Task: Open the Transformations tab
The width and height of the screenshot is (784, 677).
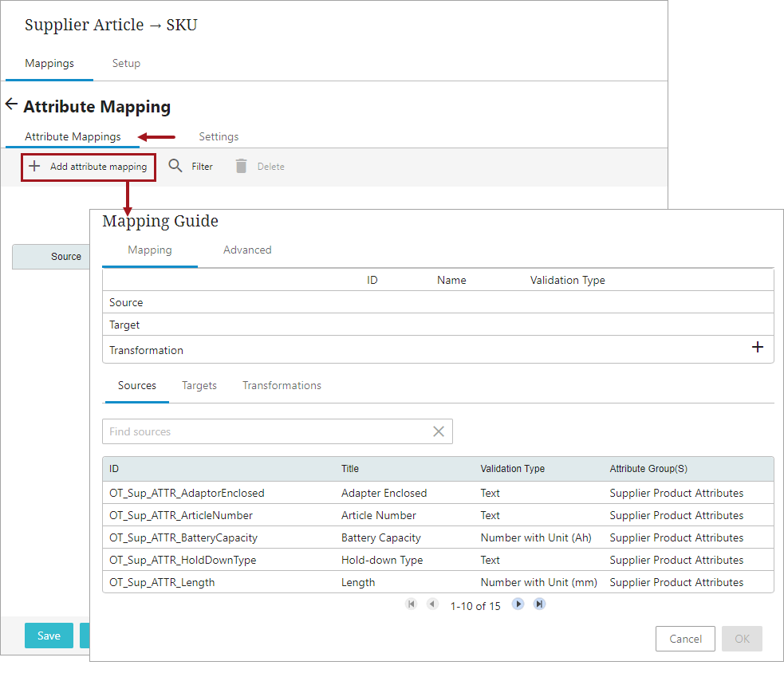Action: point(282,385)
